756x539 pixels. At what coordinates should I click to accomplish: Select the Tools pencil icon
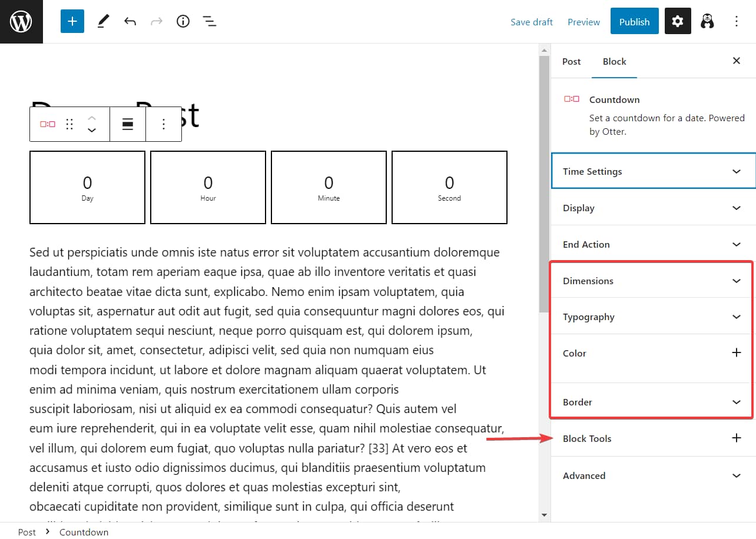coord(103,22)
